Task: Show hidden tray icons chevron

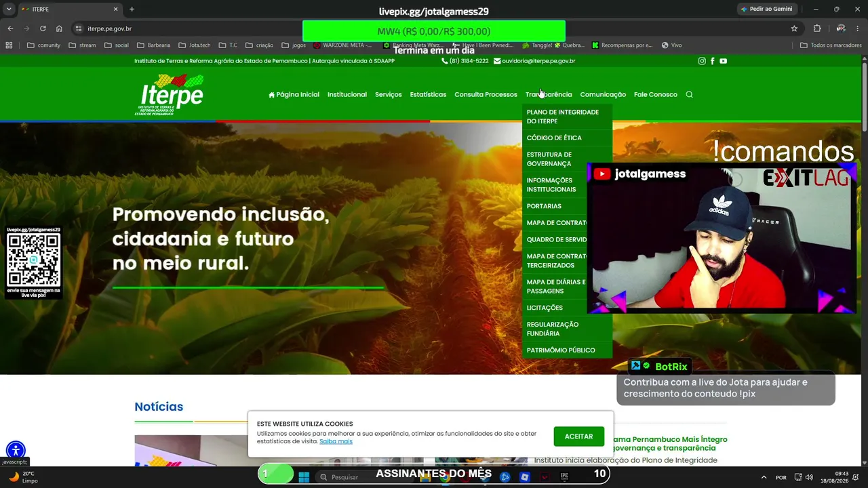Action: (x=764, y=477)
